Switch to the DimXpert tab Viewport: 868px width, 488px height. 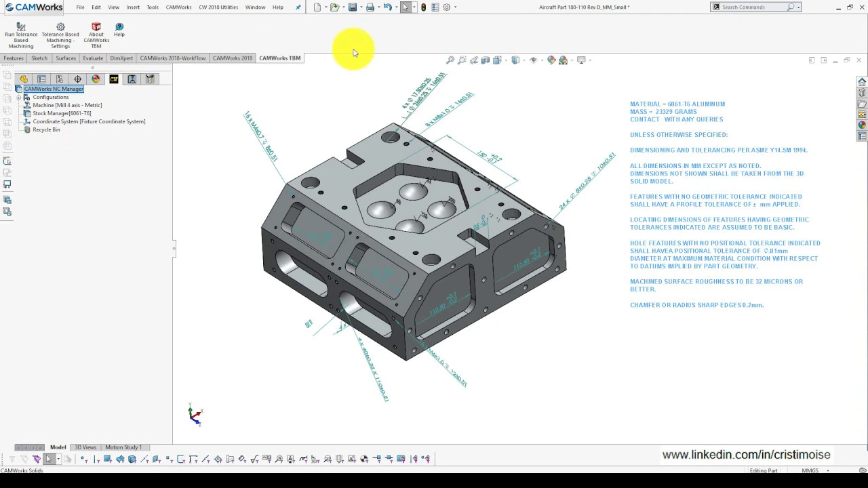(121, 58)
